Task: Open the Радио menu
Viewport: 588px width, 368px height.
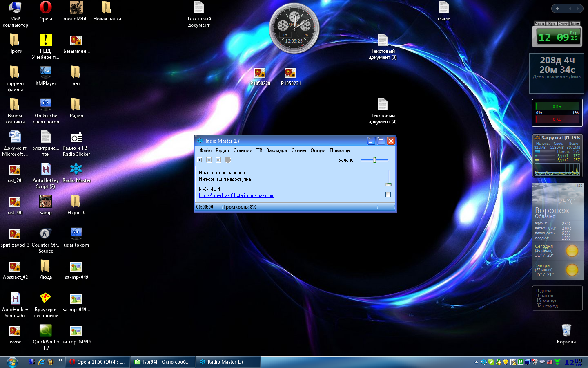Action: [x=222, y=150]
